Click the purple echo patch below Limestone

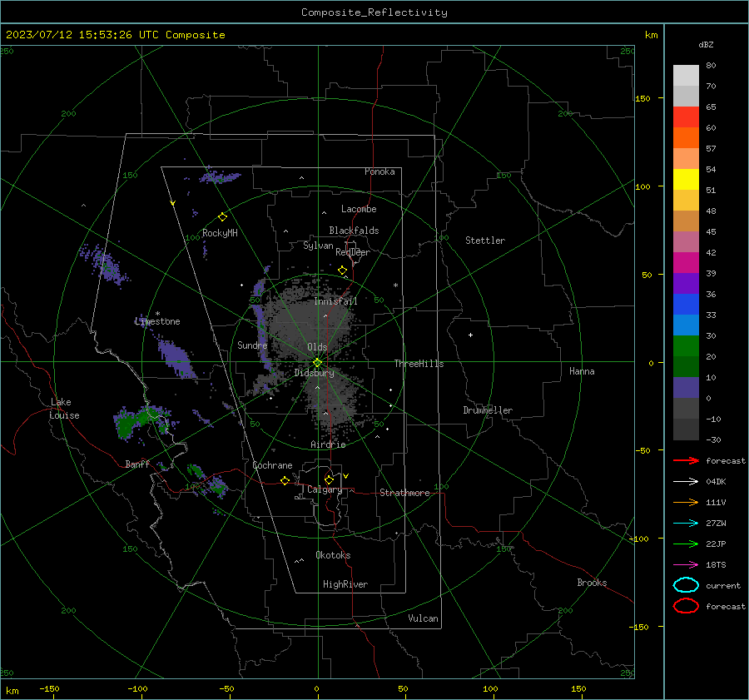(x=176, y=359)
